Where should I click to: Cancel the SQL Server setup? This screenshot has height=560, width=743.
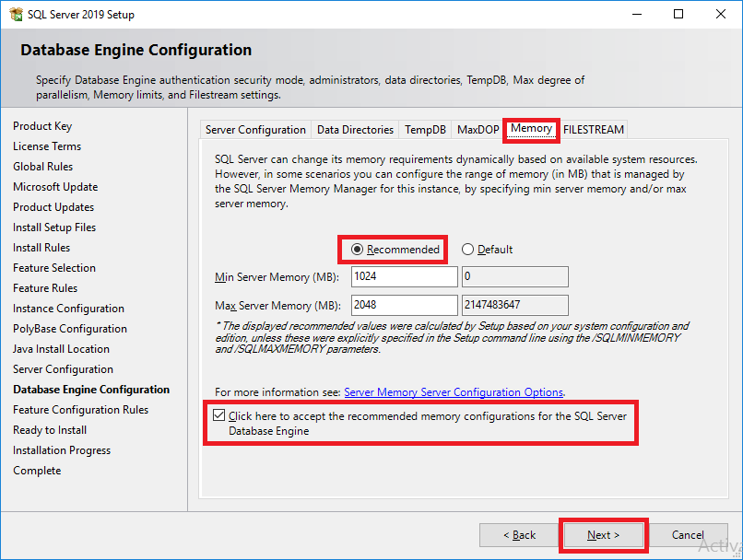click(688, 535)
